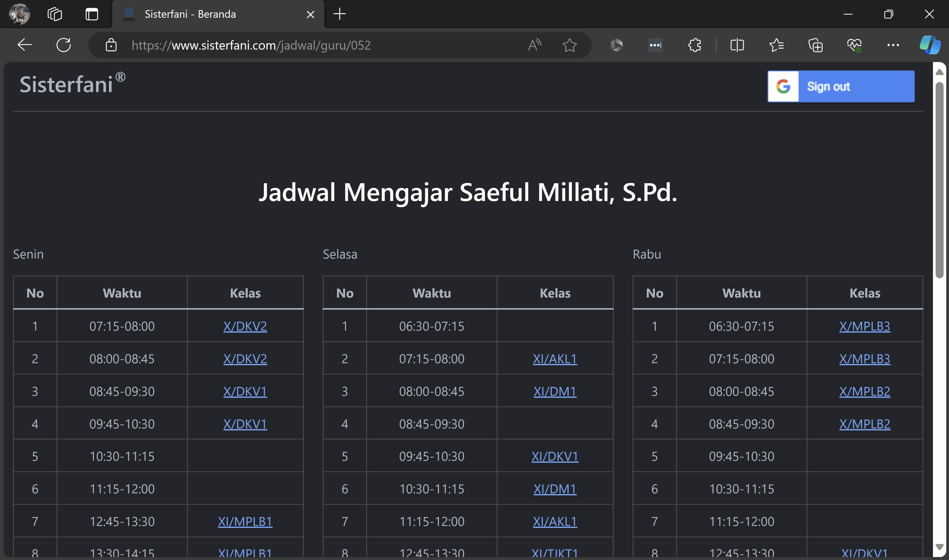Open the Favorites star menu icon

pyautogui.click(x=776, y=45)
